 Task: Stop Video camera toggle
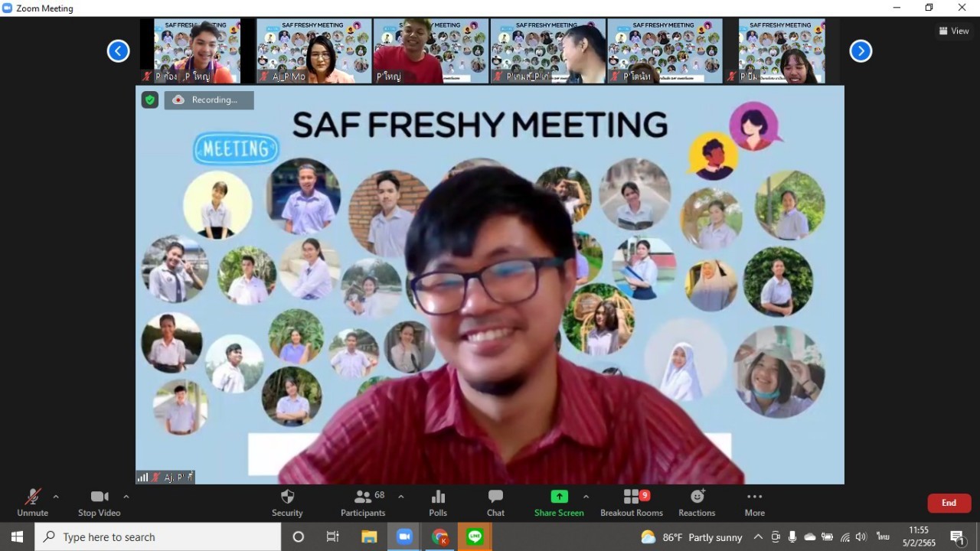pos(100,502)
